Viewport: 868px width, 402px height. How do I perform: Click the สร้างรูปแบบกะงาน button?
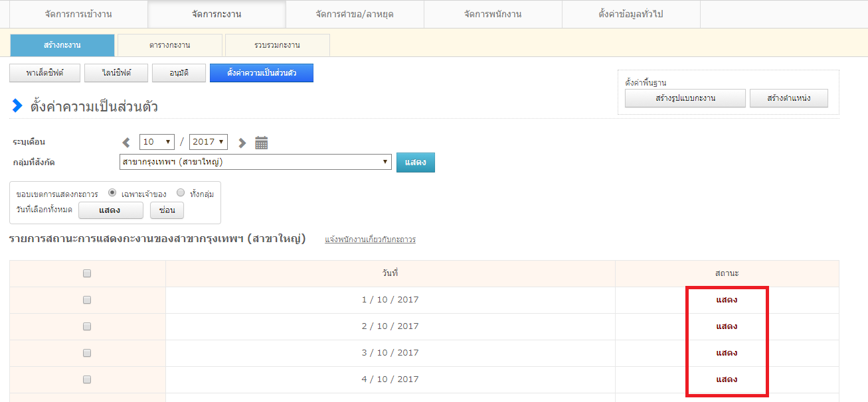click(x=685, y=98)
